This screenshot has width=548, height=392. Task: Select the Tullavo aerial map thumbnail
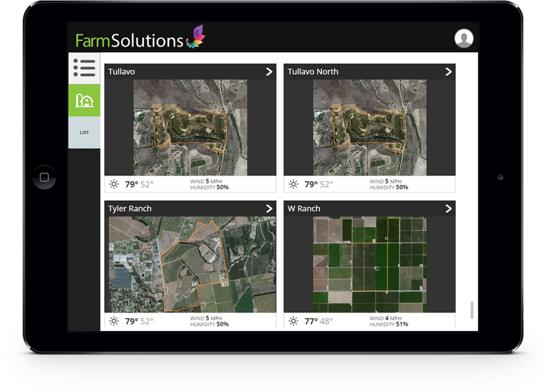click(x=190, y=127)
